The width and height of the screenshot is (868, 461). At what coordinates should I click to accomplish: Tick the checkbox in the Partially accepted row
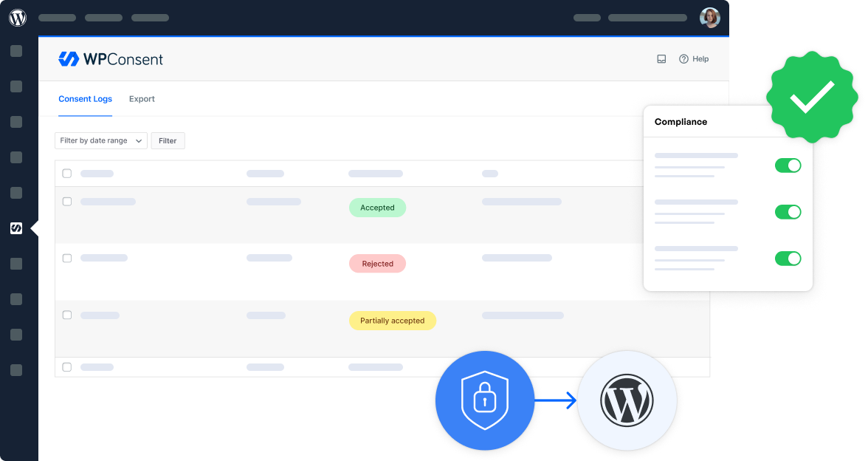67,315
